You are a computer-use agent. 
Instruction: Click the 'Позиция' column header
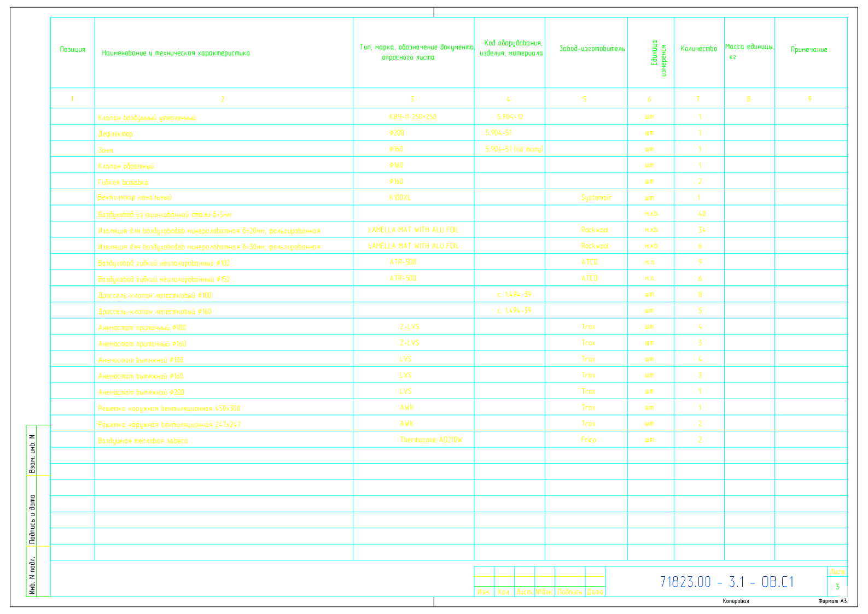[72, 50]
